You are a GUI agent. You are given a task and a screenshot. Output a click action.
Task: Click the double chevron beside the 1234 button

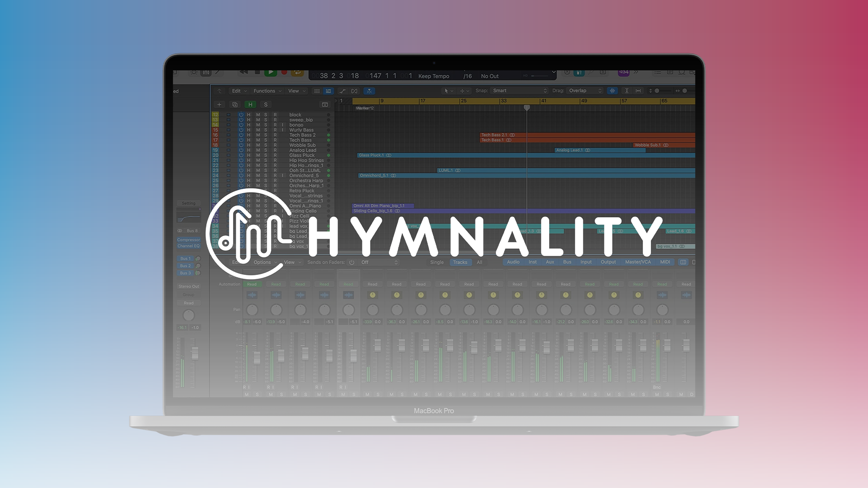pyautogui.click(x=636, y=72)
